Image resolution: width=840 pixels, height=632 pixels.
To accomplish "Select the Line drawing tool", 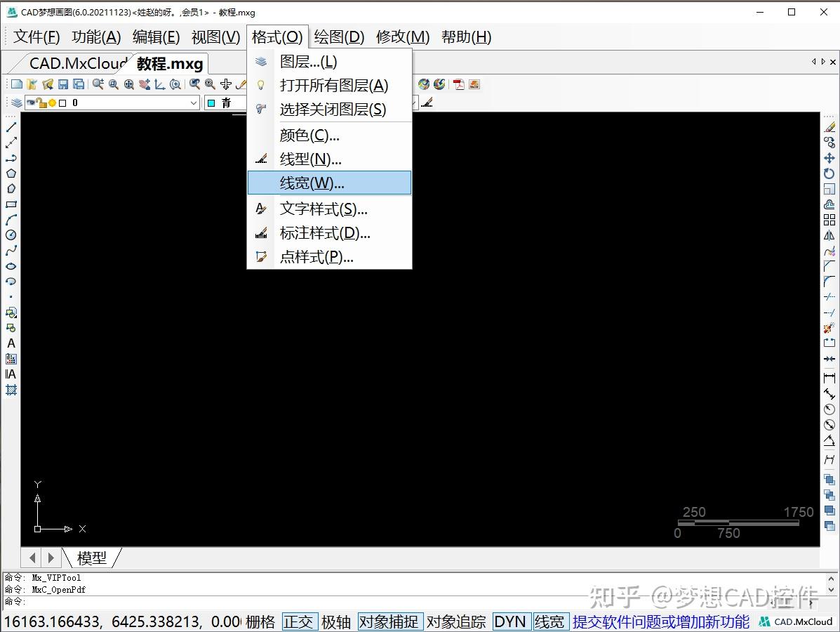I will tap(11, 127).
